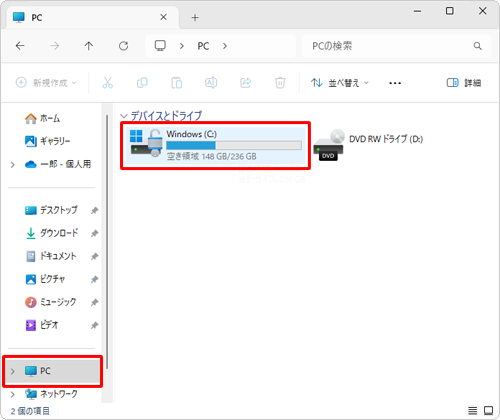Click PC in the address breadcrumb
500x420 pixels.
203,46
